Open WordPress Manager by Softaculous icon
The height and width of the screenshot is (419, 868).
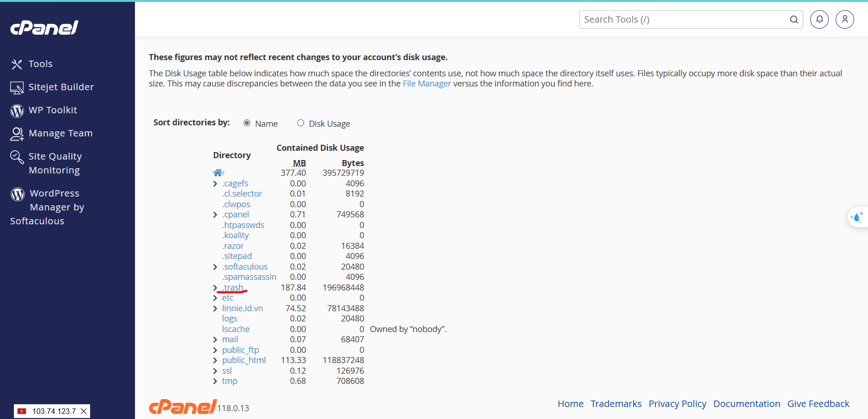click(18, 194)
